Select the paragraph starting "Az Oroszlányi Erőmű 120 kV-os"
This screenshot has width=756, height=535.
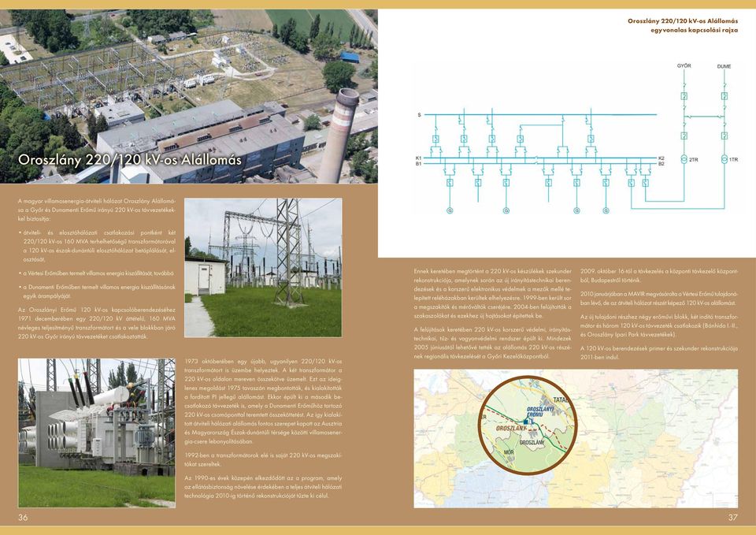point(97,323)
